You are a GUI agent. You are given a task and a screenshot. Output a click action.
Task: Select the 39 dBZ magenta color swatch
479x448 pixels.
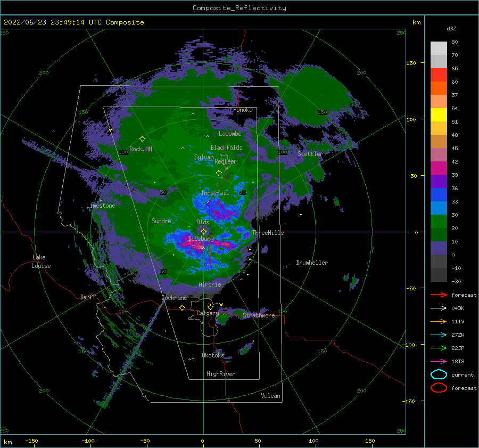pyautogui.click(x=439, y=168)
